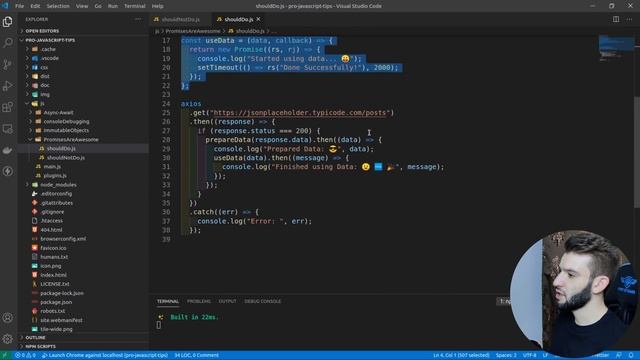
Task: Open the Source Control view
Action: click(8, 64)
